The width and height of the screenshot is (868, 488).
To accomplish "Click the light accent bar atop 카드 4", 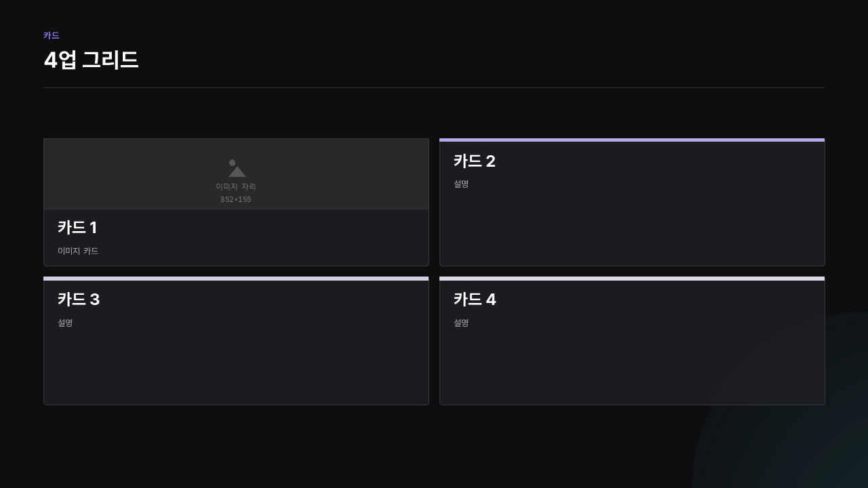I will pos(632,279).
